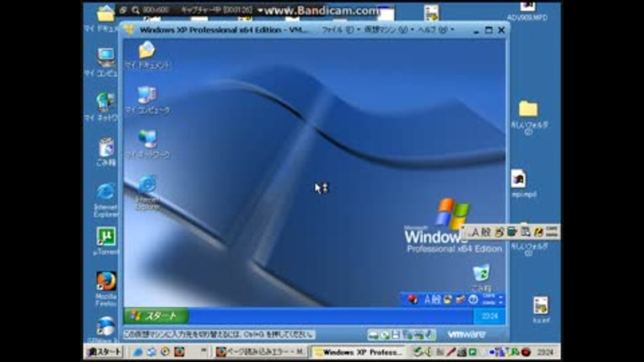Switch to Windows XP Profess... taskbar button
Image resolution: width=644 pixels, height=362 pixels.
click(x=358, y=352)
